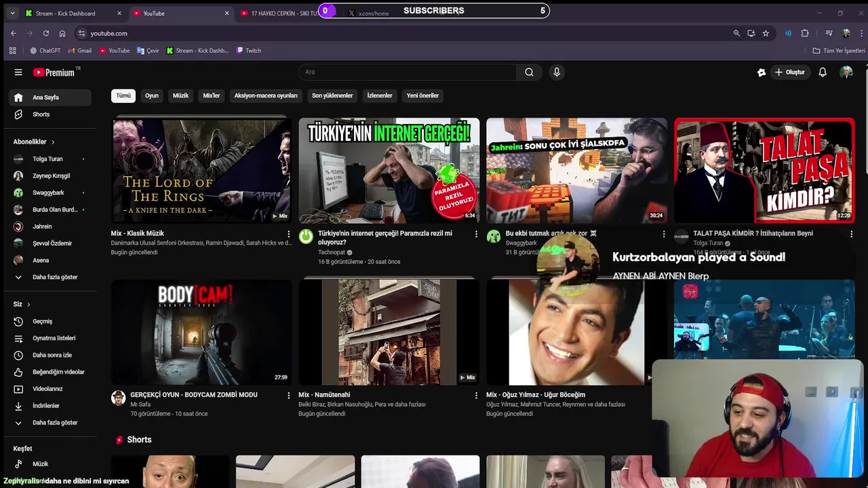Viewport: 868px width, 488px height.
Task: Focus the Ara search field
Action: 407,73
